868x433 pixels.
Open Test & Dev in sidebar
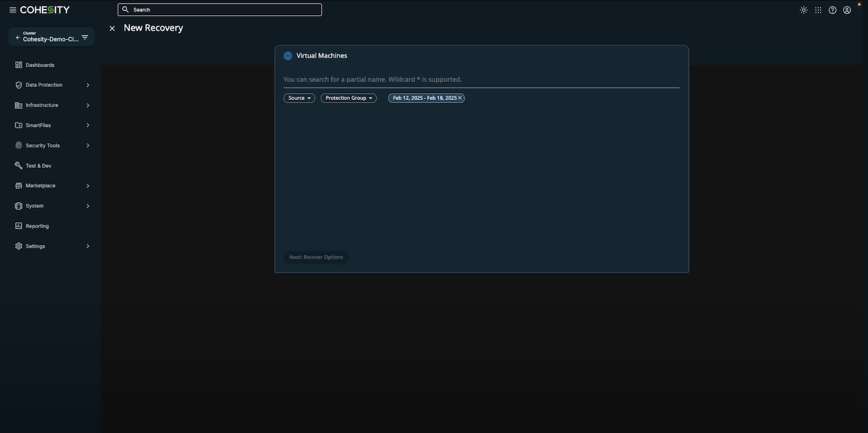coord(38,166)
